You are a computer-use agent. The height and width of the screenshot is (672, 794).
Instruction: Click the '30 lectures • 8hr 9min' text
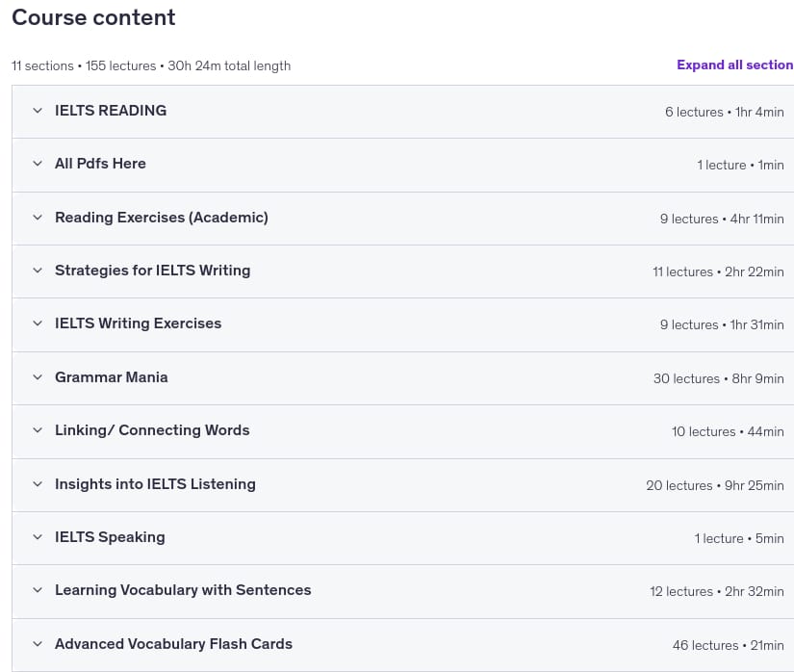click(x=719, y=378)
